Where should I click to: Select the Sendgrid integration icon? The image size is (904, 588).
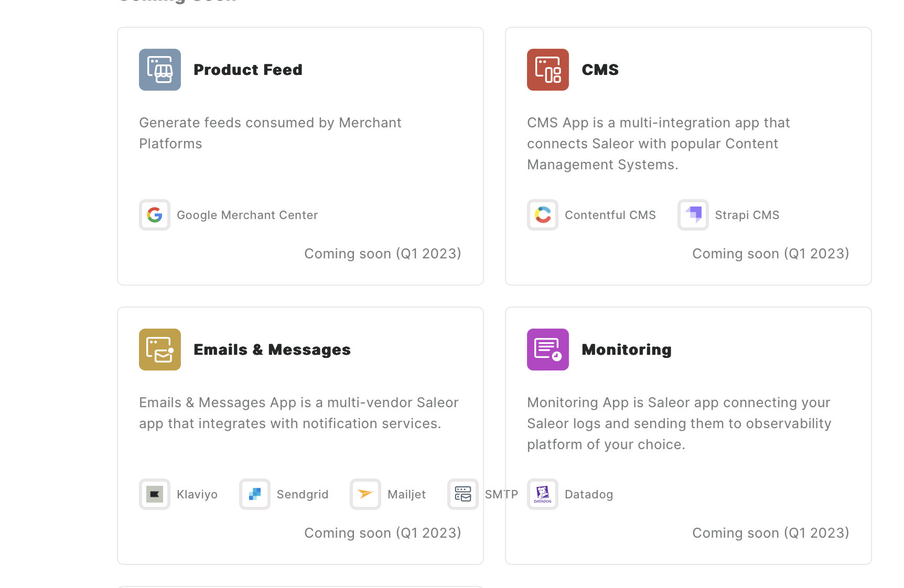(x=255, y=494)
